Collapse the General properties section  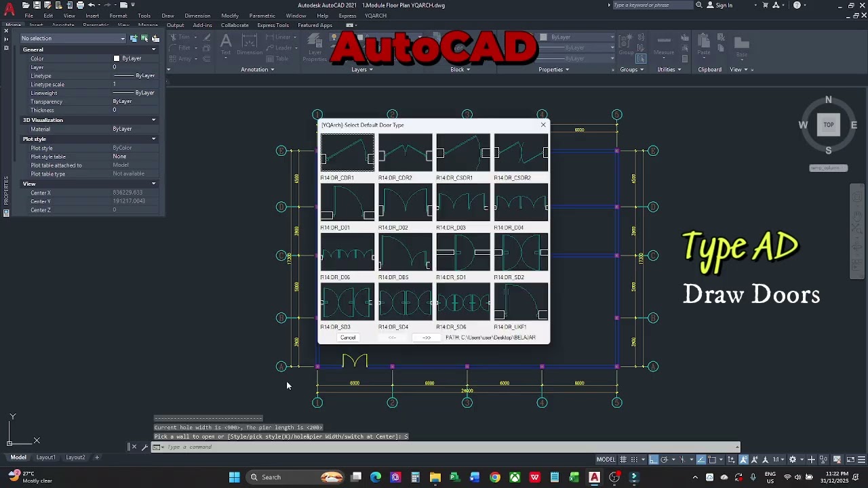pos(153,49)
